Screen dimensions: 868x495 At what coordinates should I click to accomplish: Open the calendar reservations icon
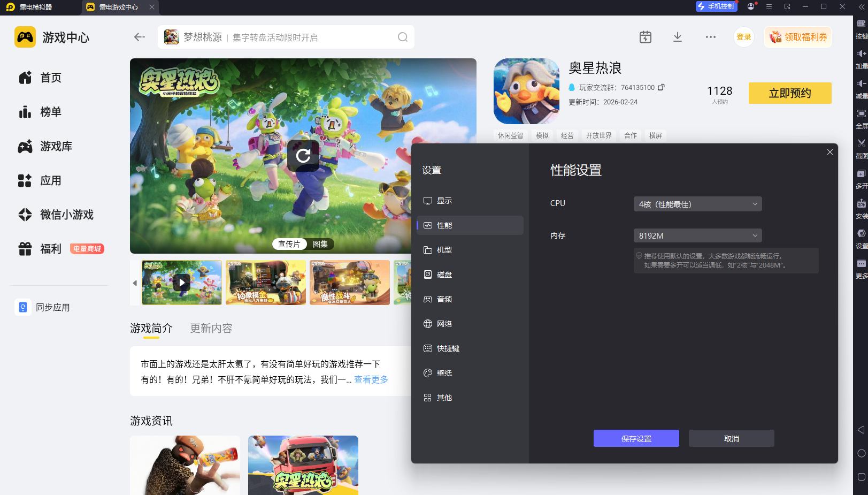click(646, 37)
